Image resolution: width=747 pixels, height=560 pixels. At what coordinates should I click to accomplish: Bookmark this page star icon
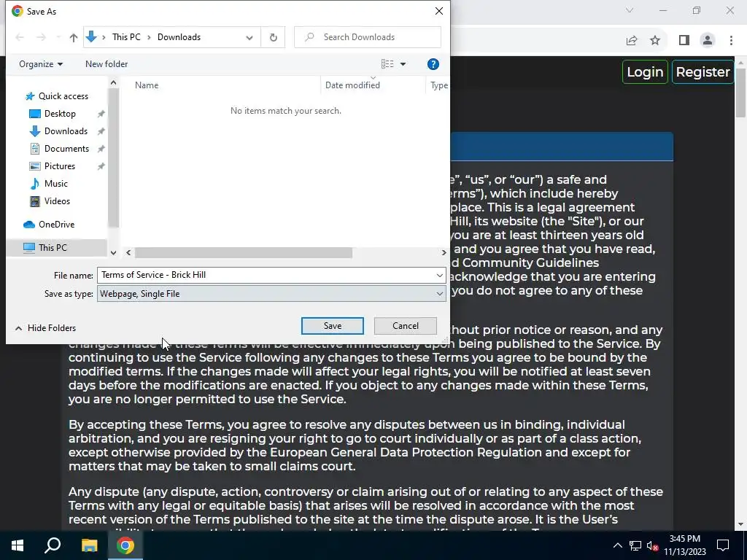click(656, 41)
